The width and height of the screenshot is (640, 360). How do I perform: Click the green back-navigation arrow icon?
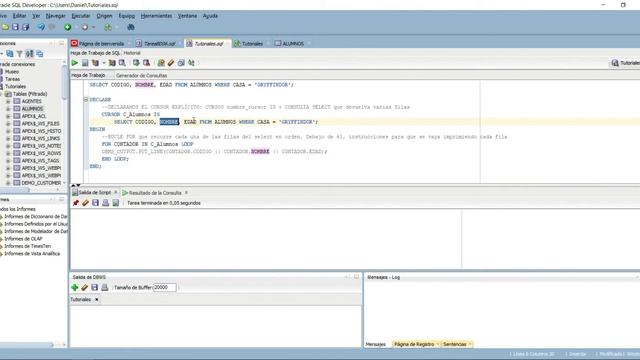coord(68,27)
